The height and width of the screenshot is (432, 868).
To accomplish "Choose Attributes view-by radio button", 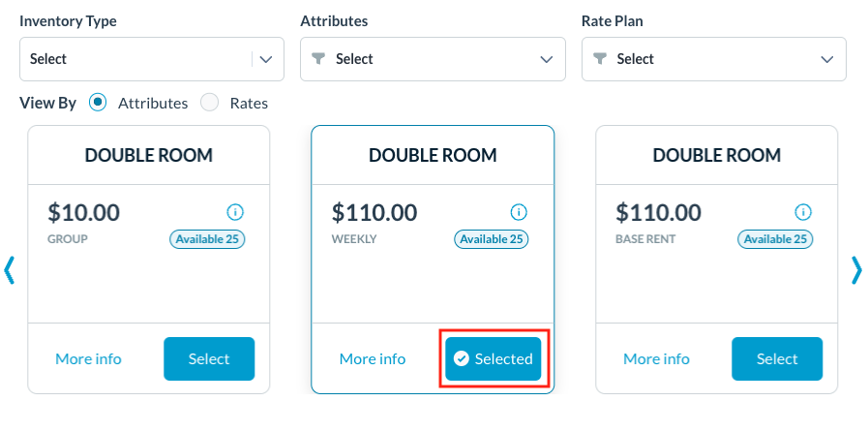I will click(98, 103).
